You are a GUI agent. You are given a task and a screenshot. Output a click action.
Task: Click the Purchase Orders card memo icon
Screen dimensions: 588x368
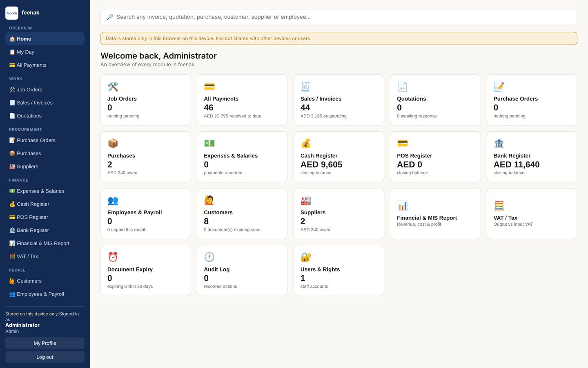coord(499,87)
